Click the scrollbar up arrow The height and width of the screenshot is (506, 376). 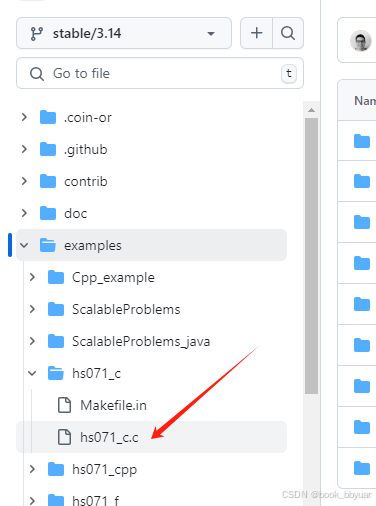coord(311,110)
